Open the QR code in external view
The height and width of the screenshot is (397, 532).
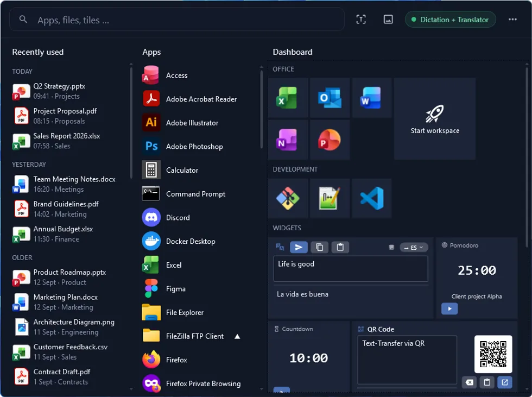(504, 382)
